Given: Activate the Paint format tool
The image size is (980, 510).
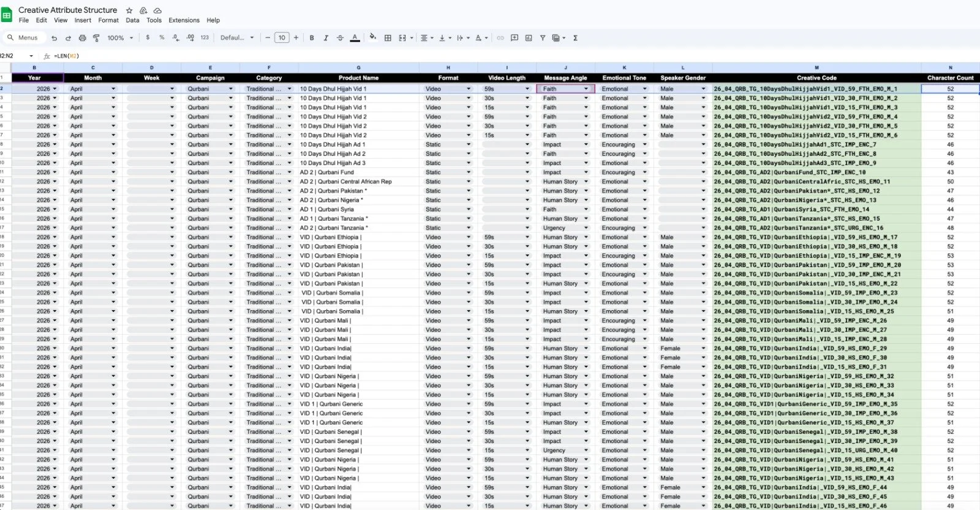Looking at the screenshot, I should tap(96, 38).
